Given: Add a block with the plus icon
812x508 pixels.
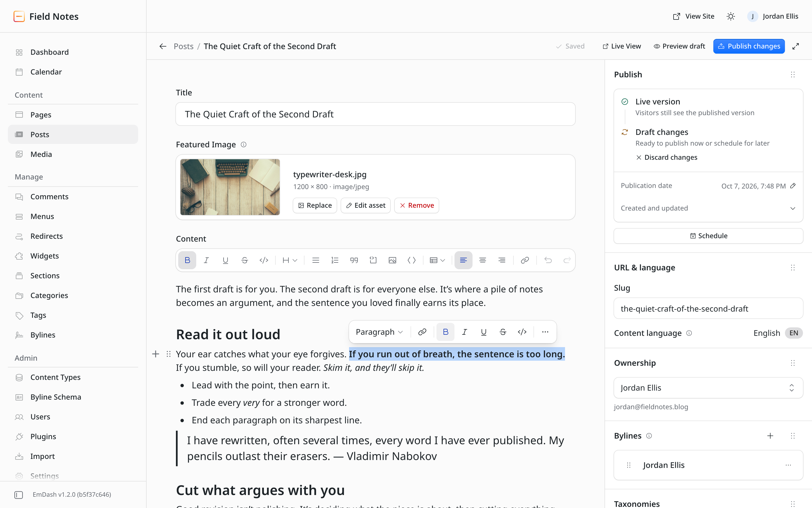Looking at the screenshot, I should [155, 354].
